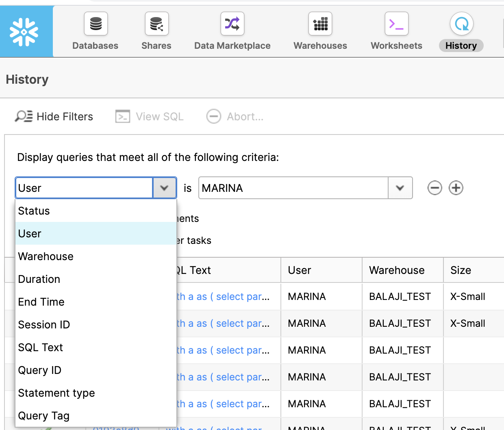Click the View SQL option
Viewport: 504px width, 430px height.
click(x=149, y=116)
